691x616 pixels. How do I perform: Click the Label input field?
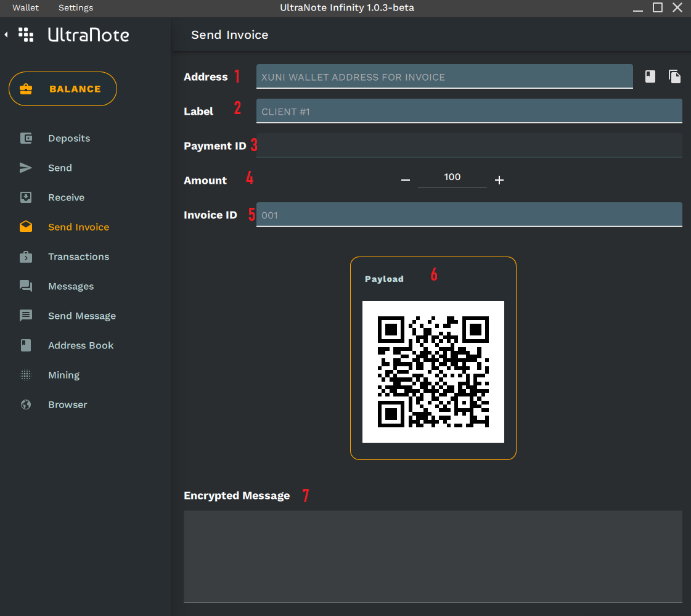469,110
